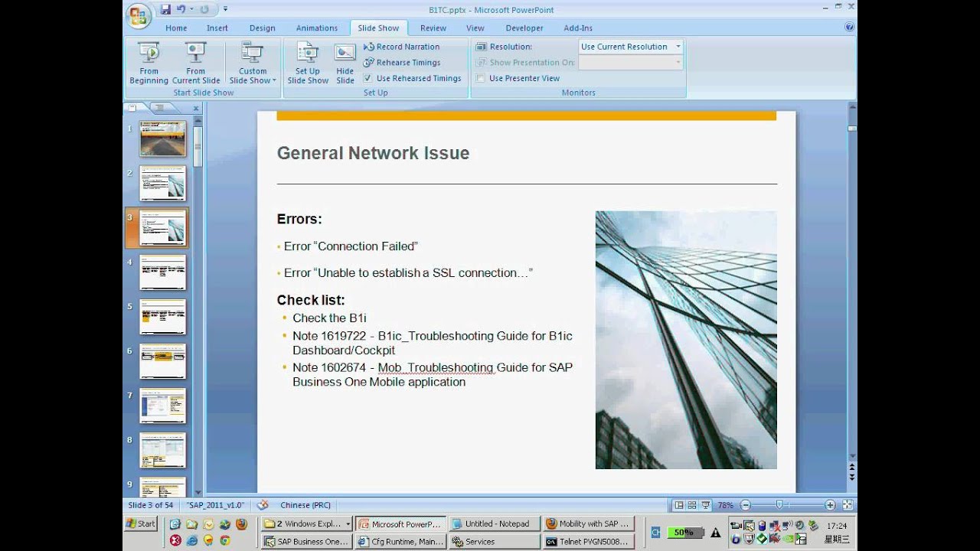Open the Show Presentation On dropdown

(678, 63)
